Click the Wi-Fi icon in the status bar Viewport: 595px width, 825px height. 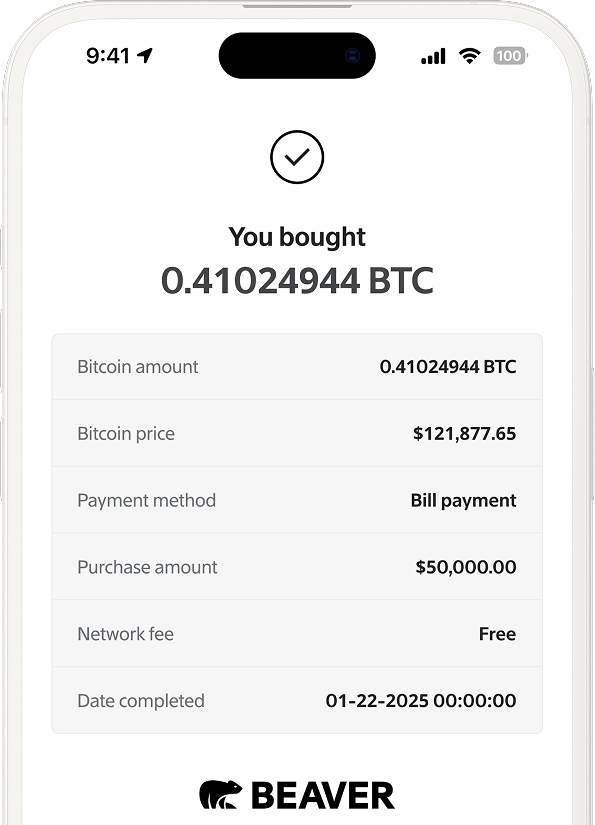tap(468, 56)
